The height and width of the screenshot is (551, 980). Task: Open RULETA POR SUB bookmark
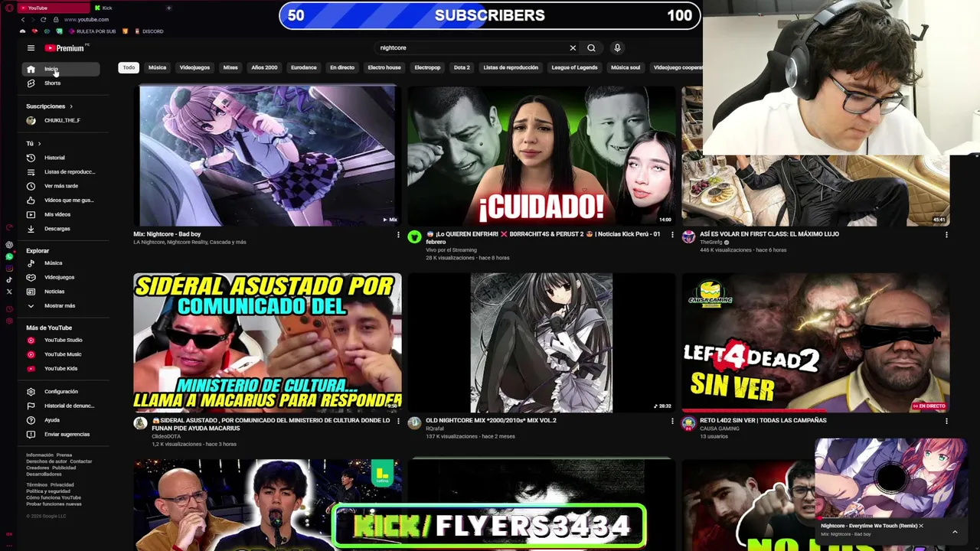(x=92, y=31)
